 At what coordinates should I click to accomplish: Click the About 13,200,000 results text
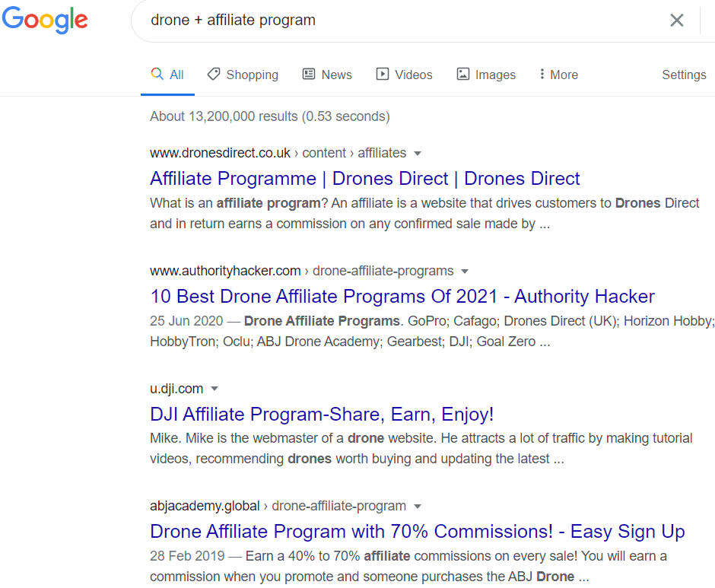pos(270,116)
